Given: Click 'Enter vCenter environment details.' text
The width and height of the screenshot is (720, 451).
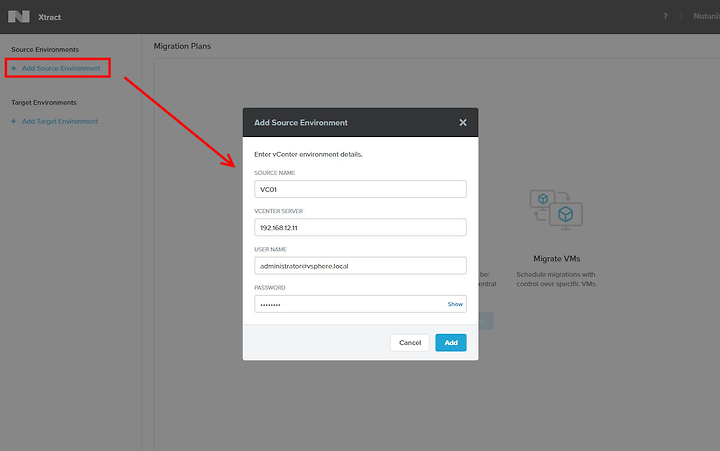Looking at the screenshot, I should coord(309,154).
